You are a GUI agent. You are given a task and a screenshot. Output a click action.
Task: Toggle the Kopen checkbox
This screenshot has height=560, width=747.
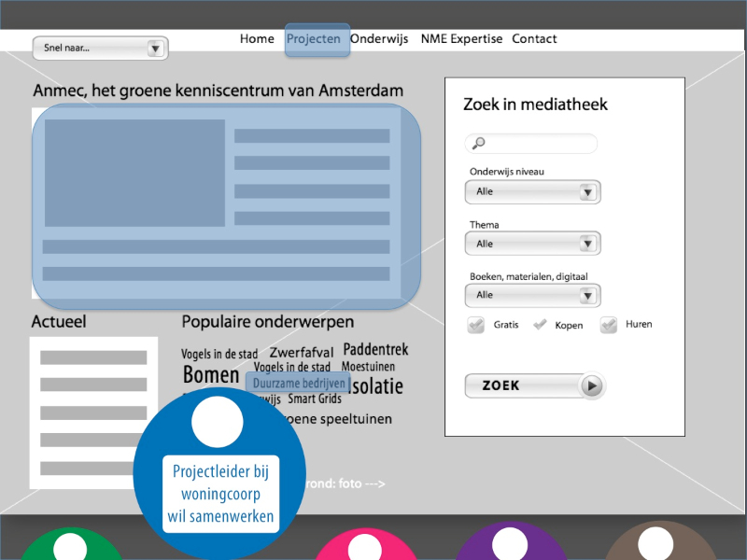[x=540, y=325]
